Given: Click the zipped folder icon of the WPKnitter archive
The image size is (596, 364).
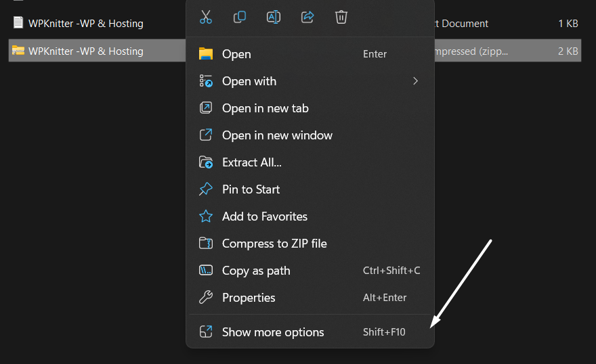Looking at the screenshot, I should [18, 51].
